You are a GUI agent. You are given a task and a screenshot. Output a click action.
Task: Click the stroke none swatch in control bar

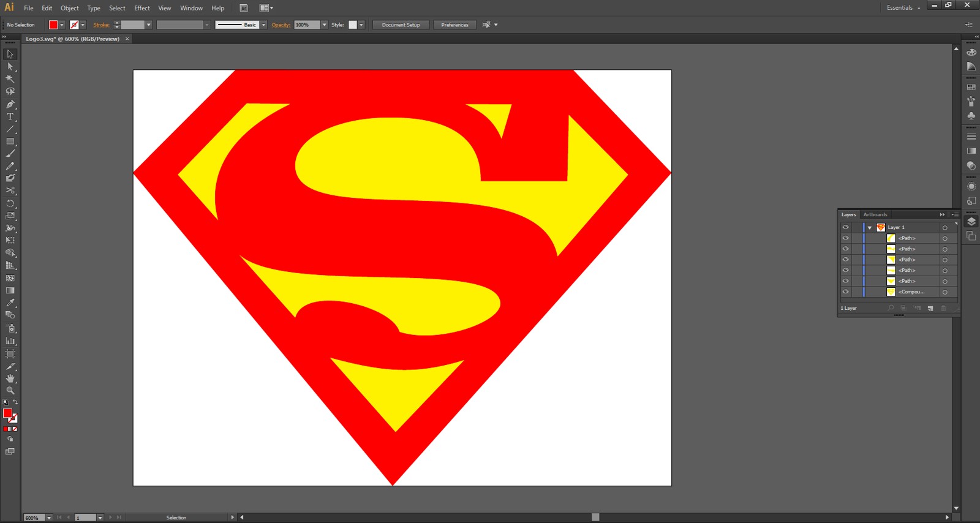tap(74, 25)
